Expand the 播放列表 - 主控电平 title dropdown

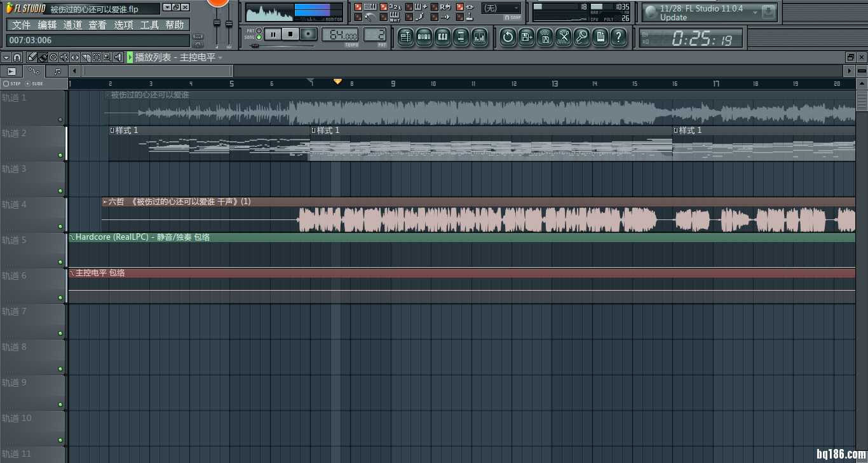coord(220,58)
